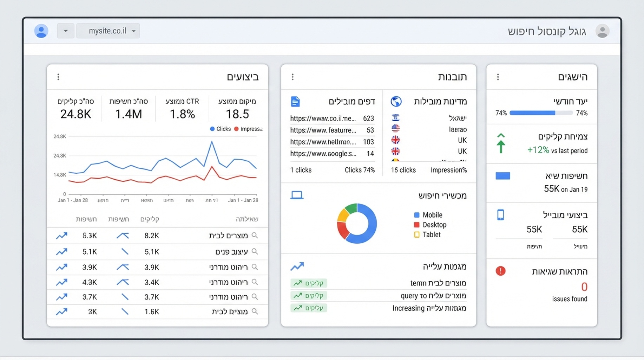Select the סה"כ קליקים 24.8K metric
Viewport: 644px width, 360px height.
click(75, 109)
